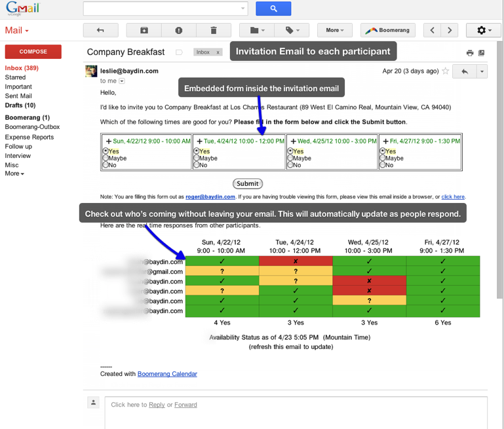Click leslie's sender avatar thumbnail
The image size is (504, 429).
[91, 71]
